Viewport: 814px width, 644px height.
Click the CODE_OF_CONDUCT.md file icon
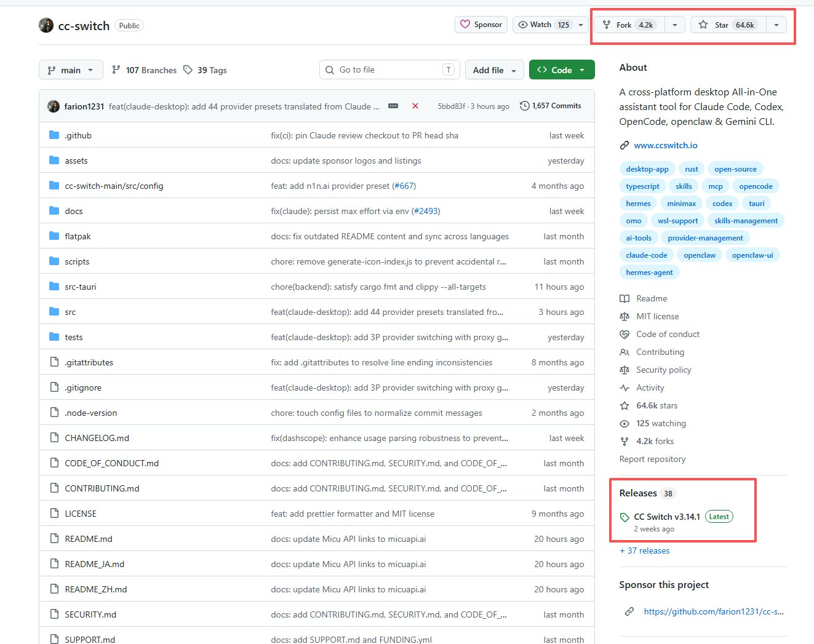(x=54, y=463)
